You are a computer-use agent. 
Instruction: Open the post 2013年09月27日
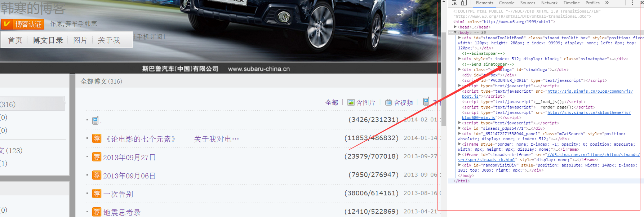click(x=129, y=158)
